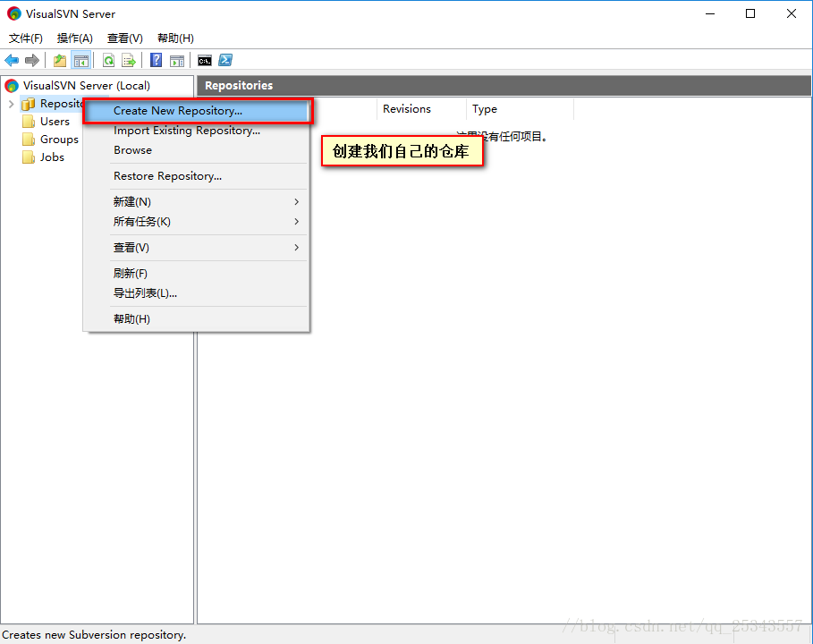This screenshot has height=644, width=813.
Task: Open the 帮助(H) menu in menu bar
Action: click(x=176, y=38)
